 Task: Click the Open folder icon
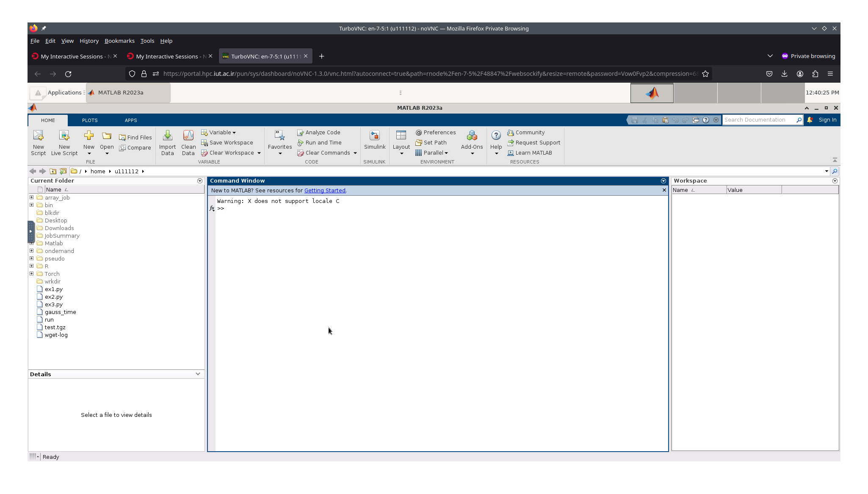(x=107, y=136)
